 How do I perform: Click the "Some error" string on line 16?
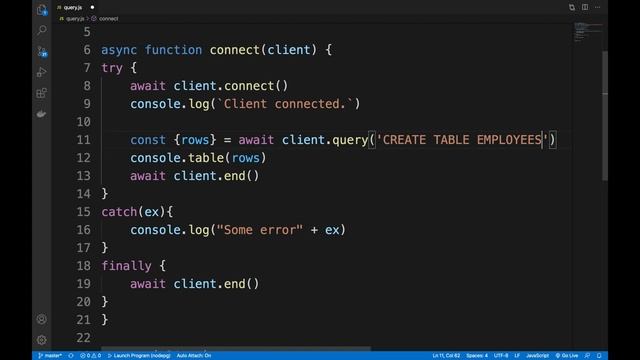[x=260, y=229]
